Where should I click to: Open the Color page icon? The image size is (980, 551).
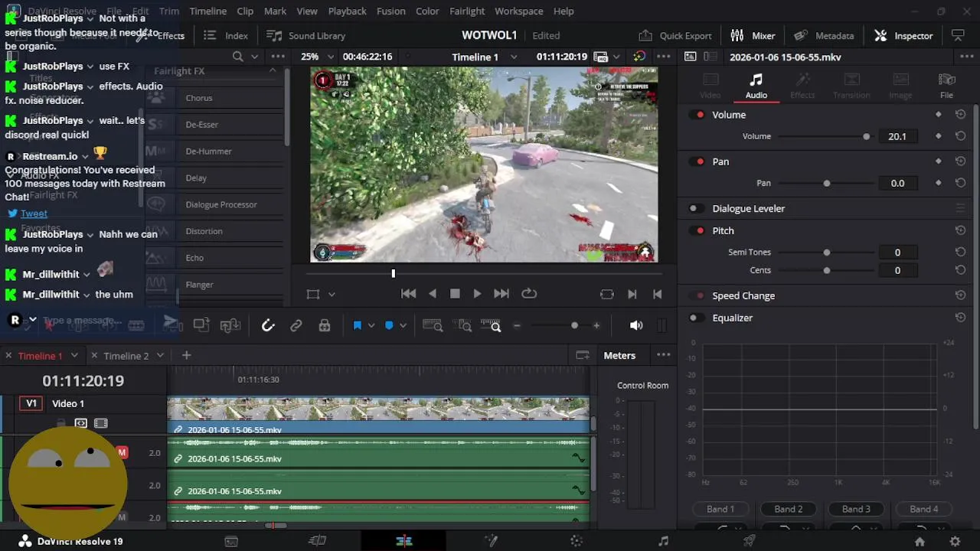(577, 541)
